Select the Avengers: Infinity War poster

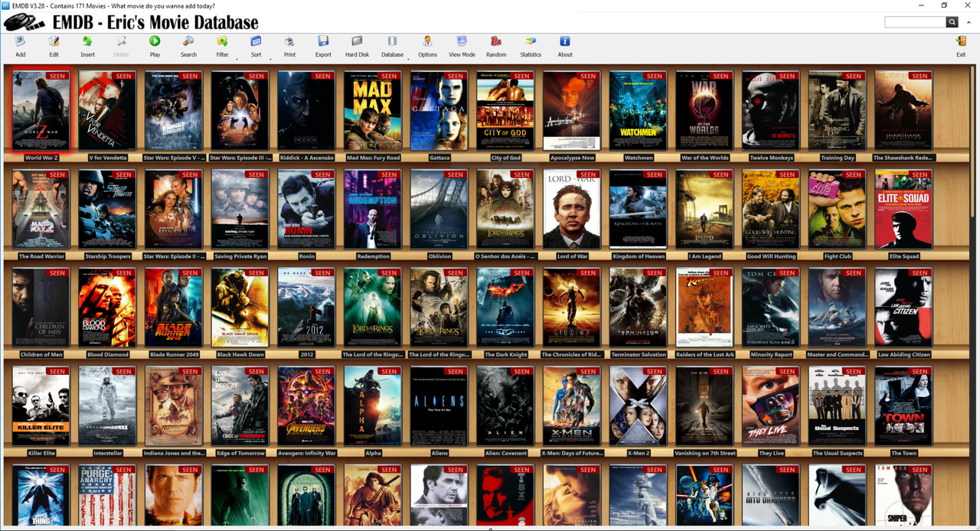point(306,406)
